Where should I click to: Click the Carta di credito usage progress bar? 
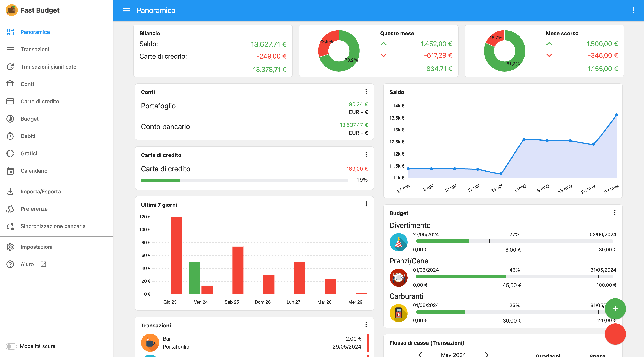(x=244, y=180)
